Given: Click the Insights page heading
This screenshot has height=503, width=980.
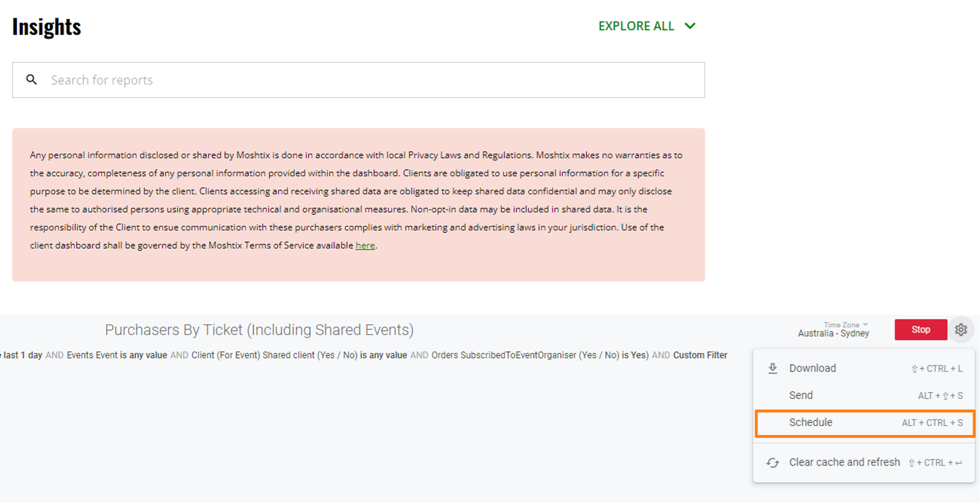Looking at the screenshot, I should (x=47, y=27).
